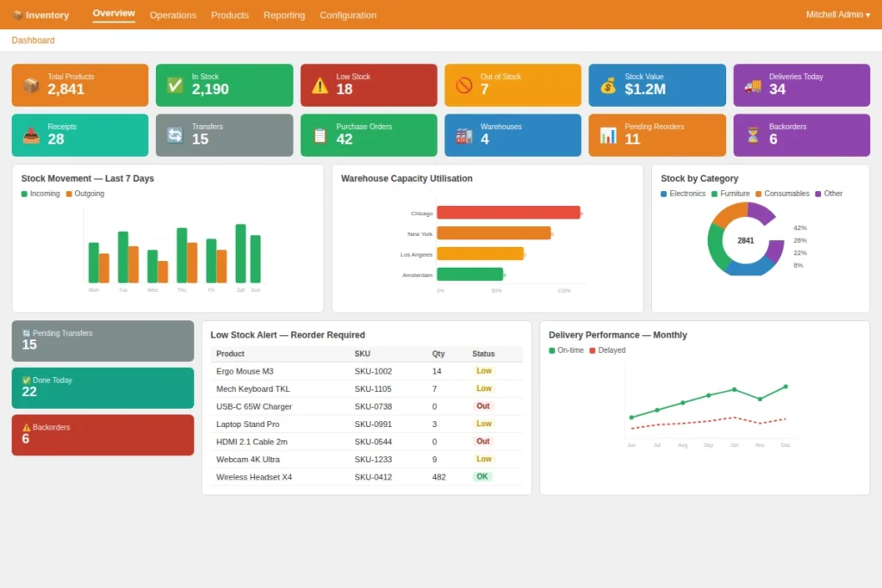
Task: Open the Total Products 2,841 tile
Action: 80,85
